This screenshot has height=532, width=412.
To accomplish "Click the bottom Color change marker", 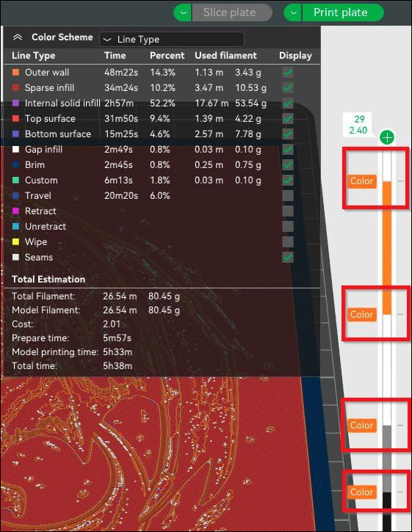I will pos(362,492).
